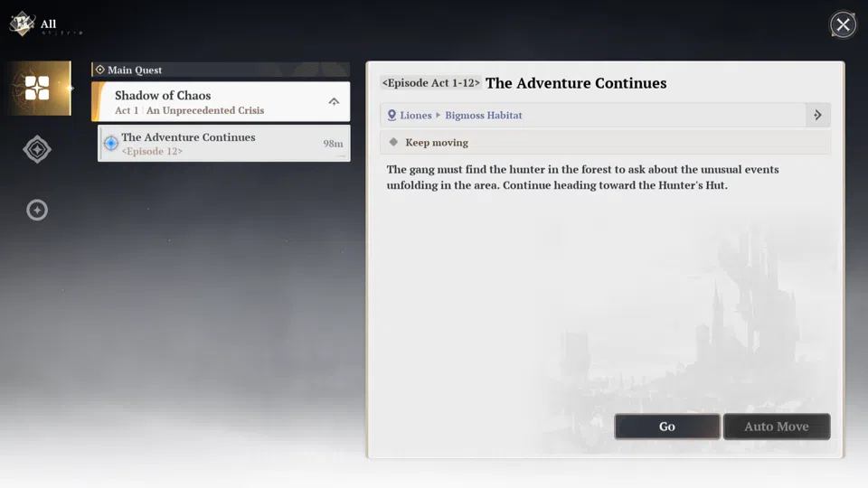868x488 pixels.
Task: Click the quest description paragraph
Action: pyautogui.click(x=582, y=177)
